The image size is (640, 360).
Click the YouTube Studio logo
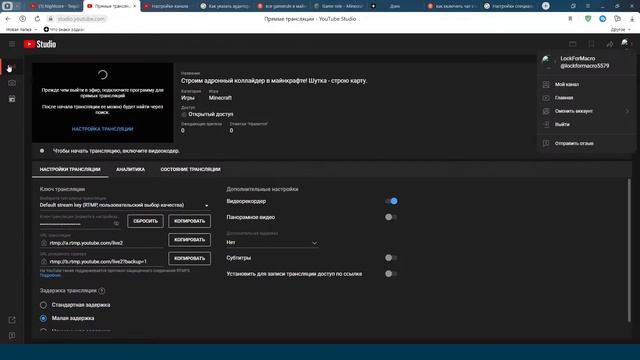[40, 44]
